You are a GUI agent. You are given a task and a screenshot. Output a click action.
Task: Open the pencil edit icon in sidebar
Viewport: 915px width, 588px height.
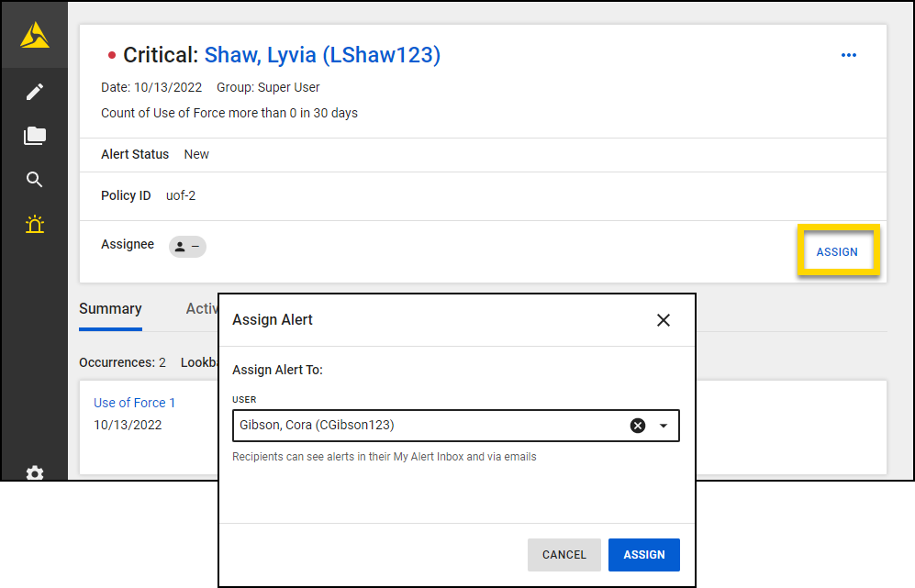point(35,92)
